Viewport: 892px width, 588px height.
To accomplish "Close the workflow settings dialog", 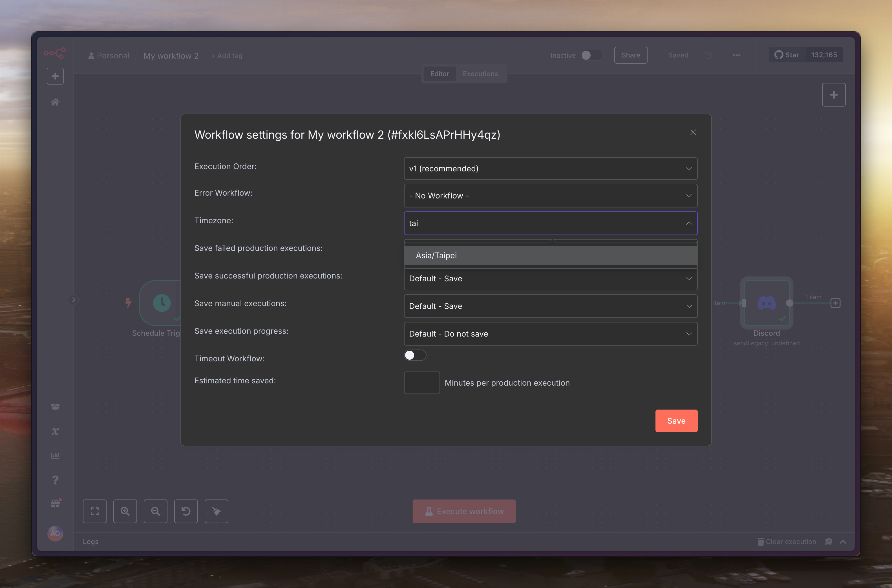I will (x=693, y=132).
